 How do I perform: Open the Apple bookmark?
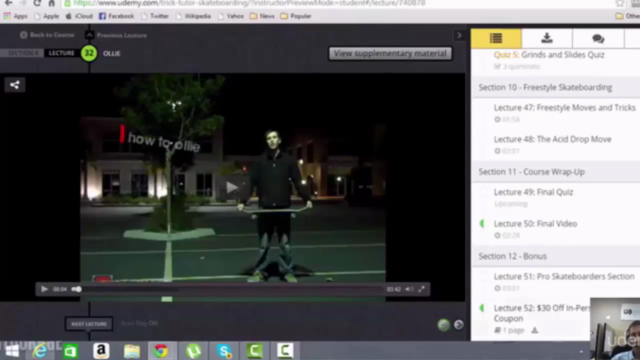47,16
